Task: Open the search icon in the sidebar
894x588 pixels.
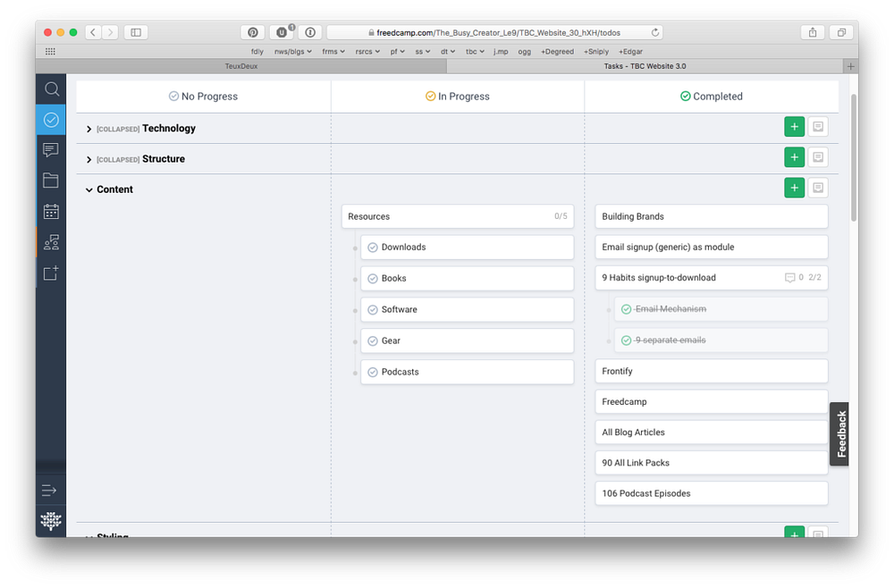Action: coord(51,89)
